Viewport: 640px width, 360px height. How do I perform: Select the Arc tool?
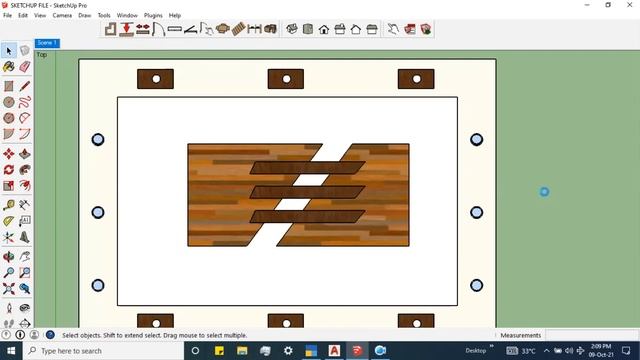tap(24, 118)
